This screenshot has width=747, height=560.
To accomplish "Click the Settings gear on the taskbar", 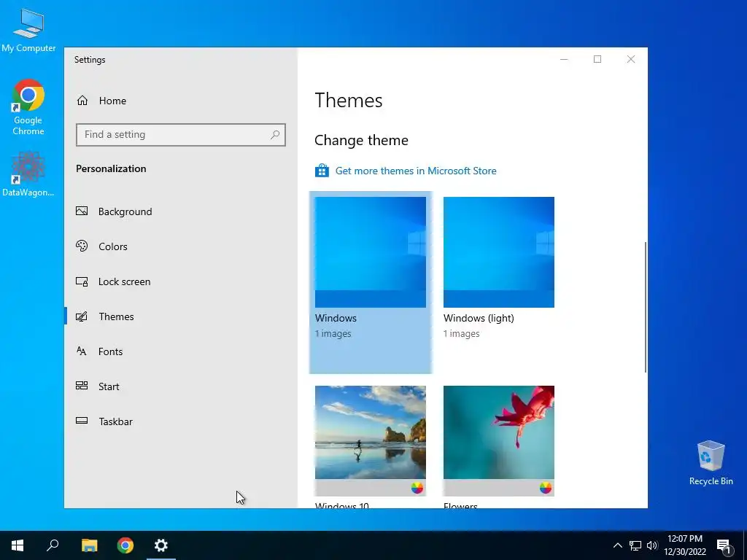I will point(161,545).
